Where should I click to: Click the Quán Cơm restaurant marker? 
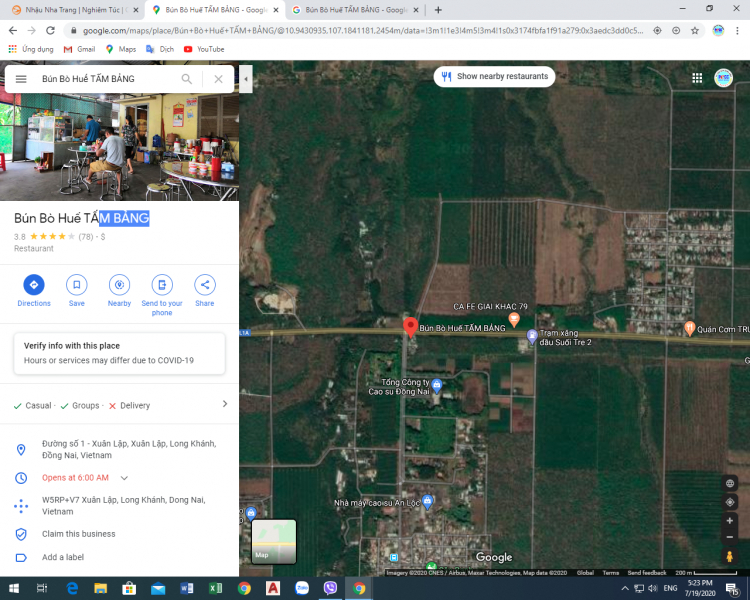689,328
